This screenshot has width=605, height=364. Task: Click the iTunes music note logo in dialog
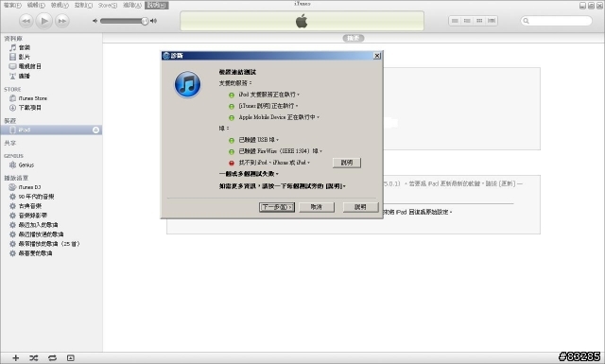point(187,84)
